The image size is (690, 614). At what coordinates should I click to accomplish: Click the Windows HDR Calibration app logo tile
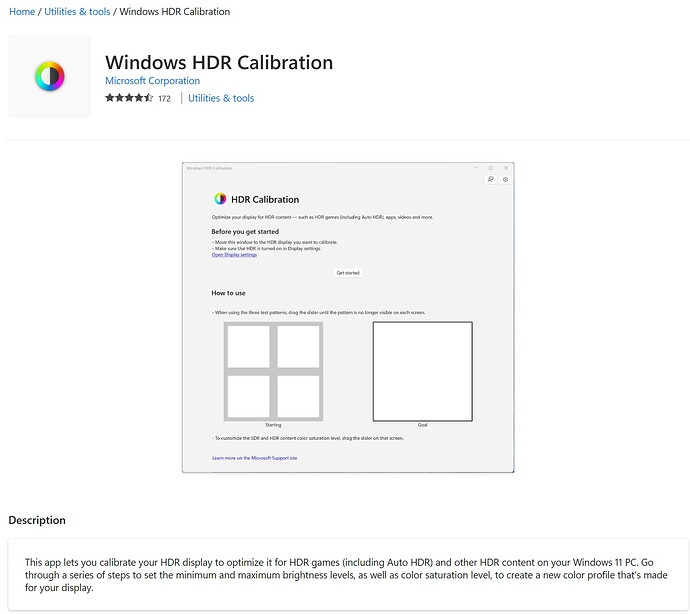click(x=50, y=76)
